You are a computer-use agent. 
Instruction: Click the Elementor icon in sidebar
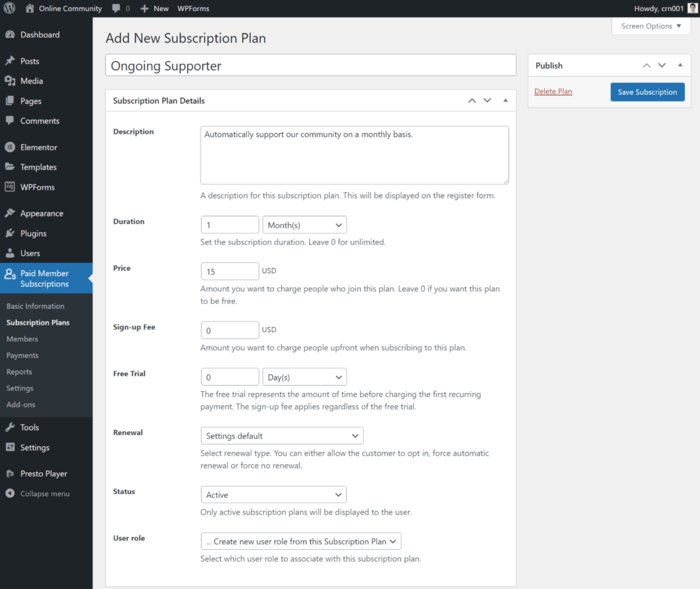10,147
